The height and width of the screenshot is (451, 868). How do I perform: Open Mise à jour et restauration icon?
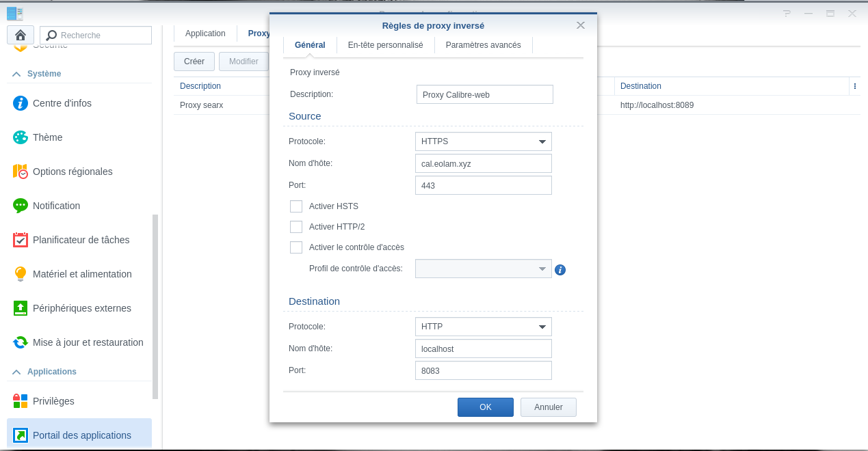pyautogui.click(x=21, y=342)
